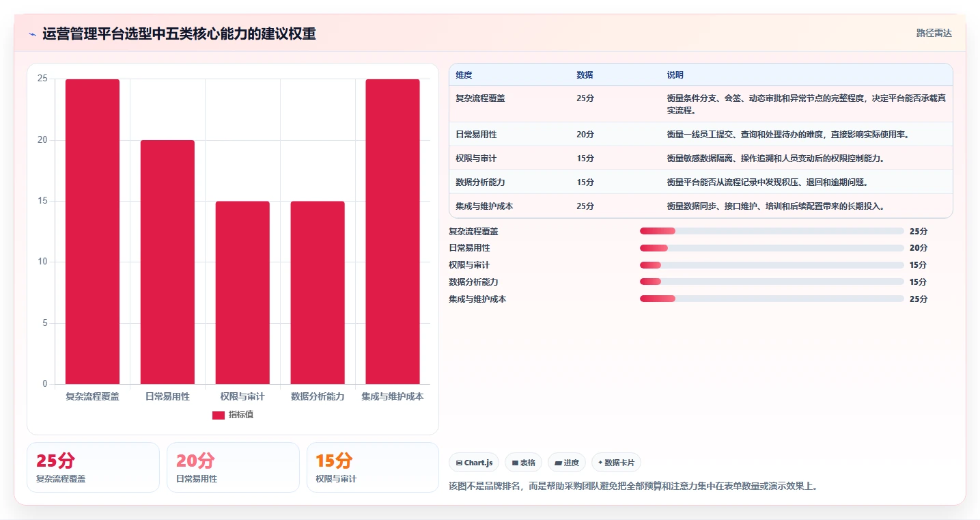980x520 pixels.
Task: Click the red 指标值 legend color box
Action: click(x=219, y=415)
